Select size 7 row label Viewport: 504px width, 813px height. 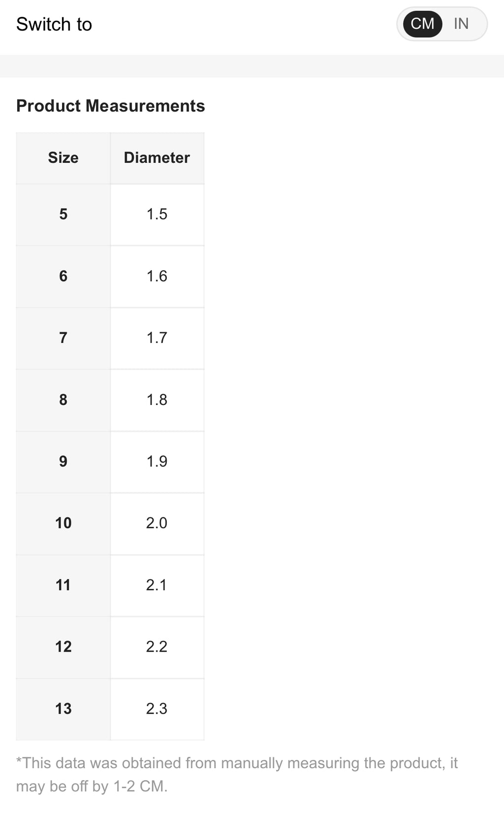click(x=63, y=338)
